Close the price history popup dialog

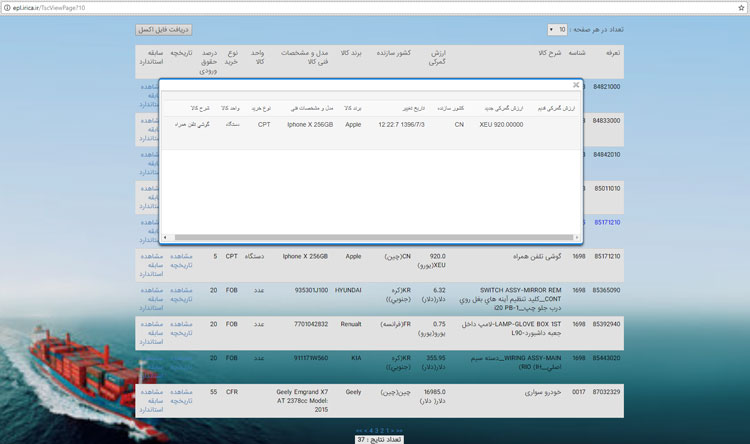(576, 86)
